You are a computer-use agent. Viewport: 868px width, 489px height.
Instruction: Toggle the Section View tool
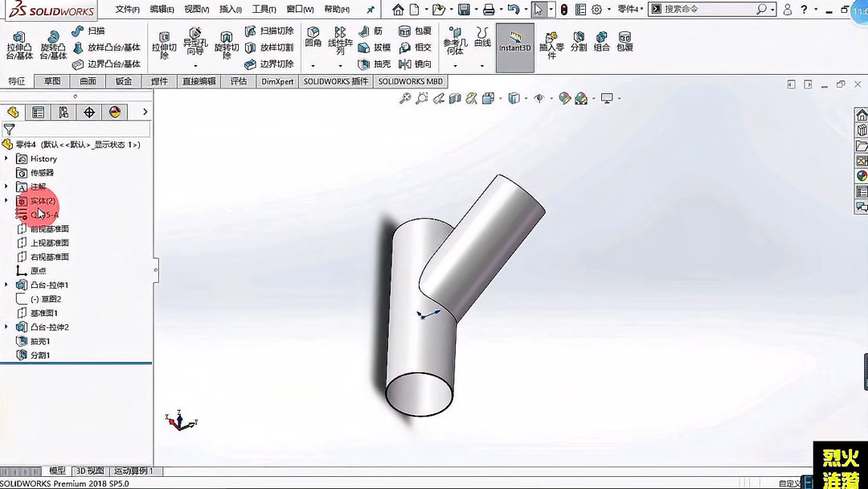pos(454,97)
